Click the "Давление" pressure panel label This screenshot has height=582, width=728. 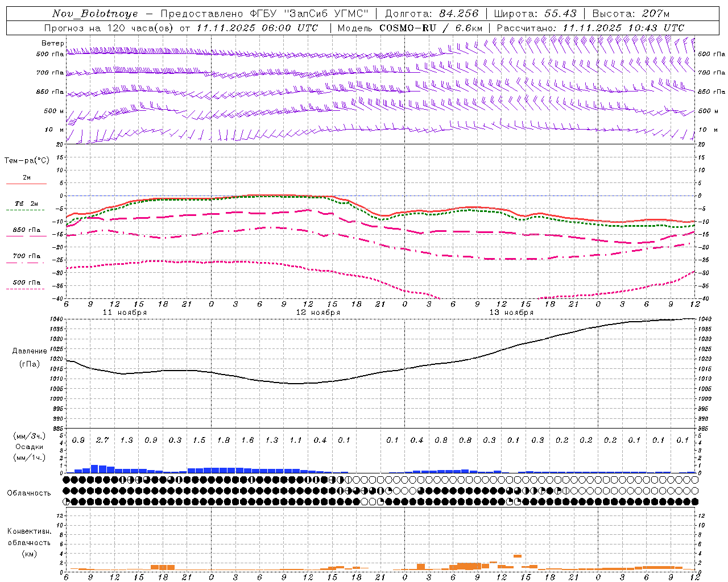pos(30,351)
